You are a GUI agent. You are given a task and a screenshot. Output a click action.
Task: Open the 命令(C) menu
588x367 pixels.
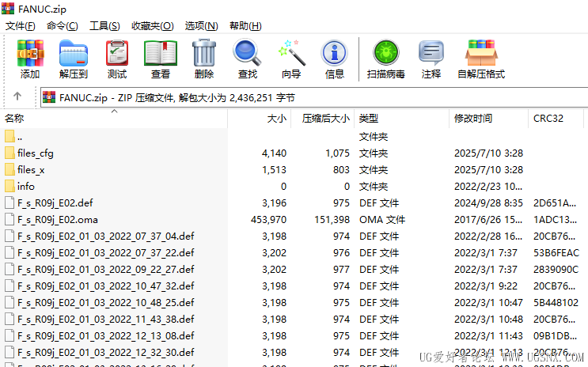pyautogui.click(x=63, y=26)
